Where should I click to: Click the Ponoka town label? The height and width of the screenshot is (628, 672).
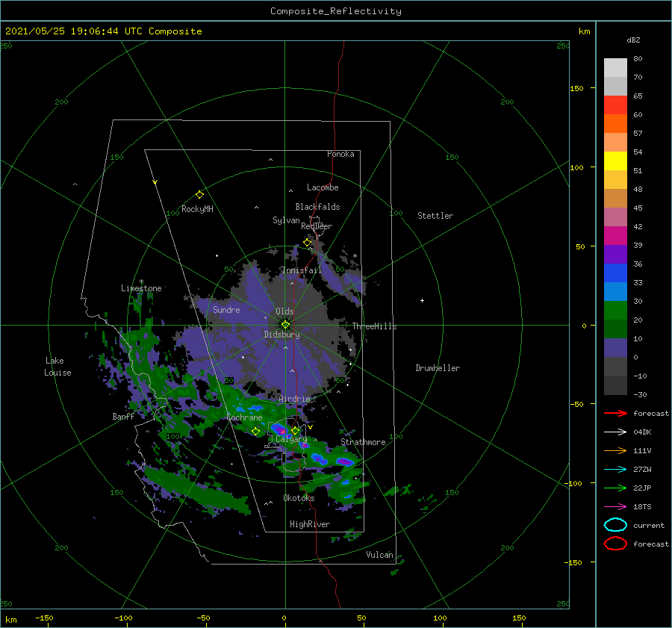click(x=340, y=154)
